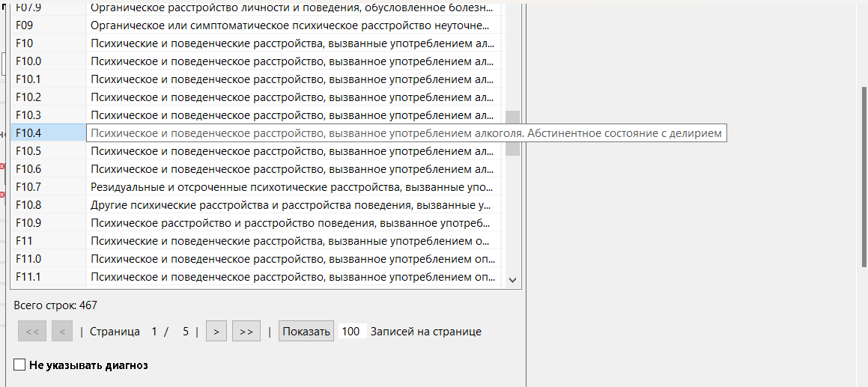
Task: Click the total pages number 5
Action: [186, 331]
